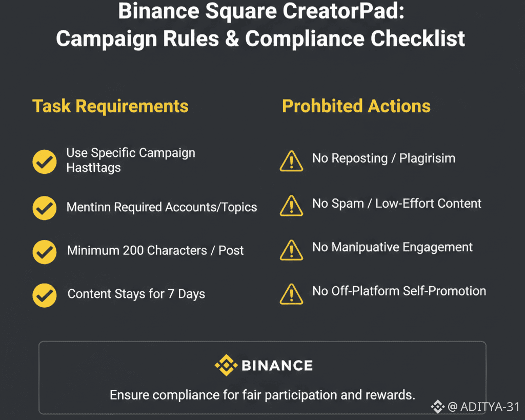Image resolution: width=525 pixels, height=420 pixels.
Task: Click the small Binance icon beside ADITYA-31
Action: pyautogui.click(x=437, y=407)
